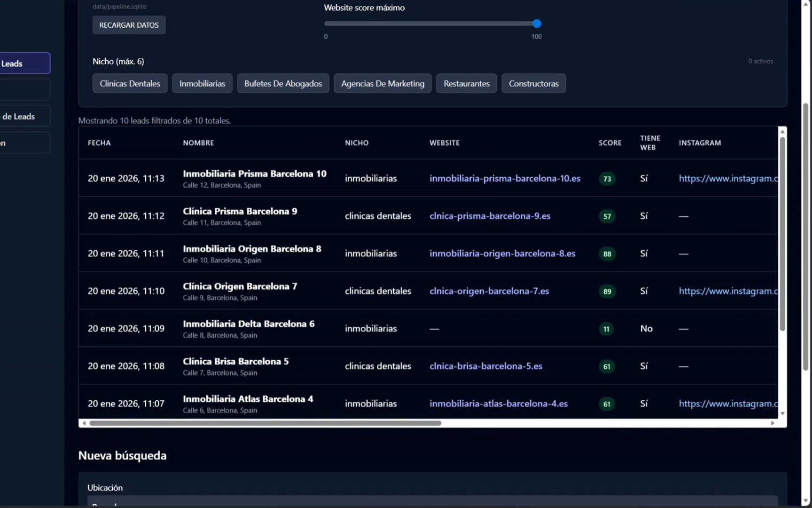Click the score badge 11
The image size is (812, 508).
coord(606,329)
